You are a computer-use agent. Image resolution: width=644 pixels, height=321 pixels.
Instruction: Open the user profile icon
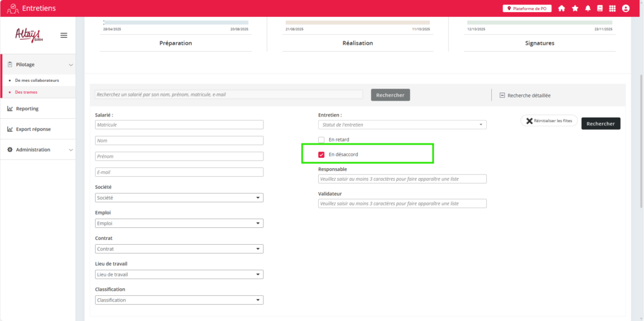(x=626, y=8)
